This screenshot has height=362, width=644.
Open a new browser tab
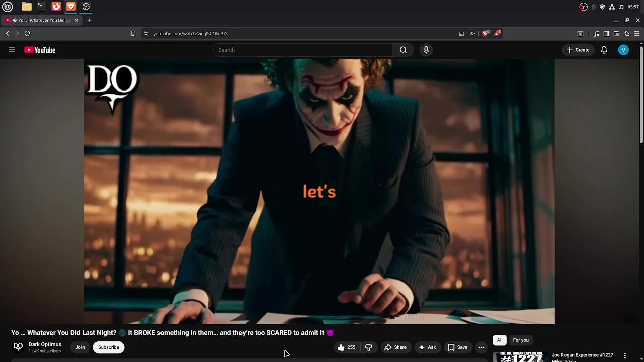89,20
